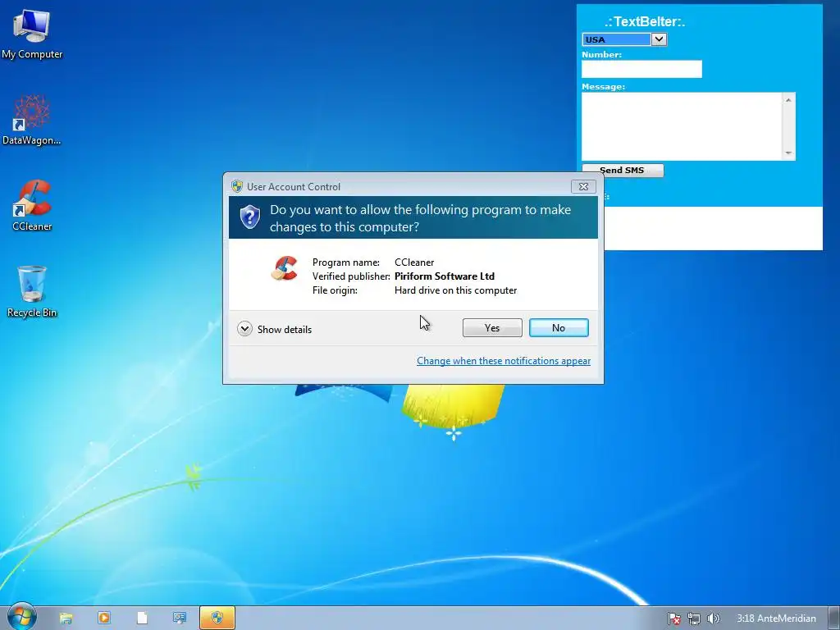Click No to deny CCleaner

coord(559,328)
